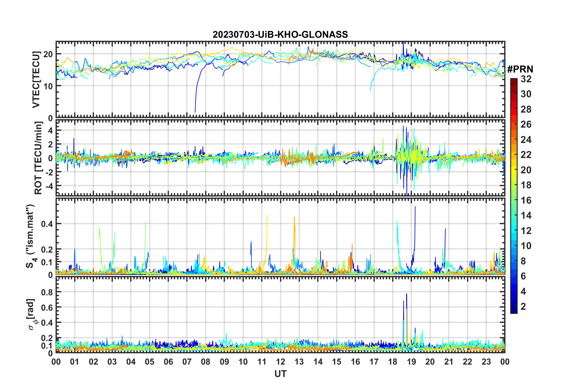561x392 pixels.
Task: Click colorbar tick label 14
Action: pyautogui.click(x=526, y=215)
